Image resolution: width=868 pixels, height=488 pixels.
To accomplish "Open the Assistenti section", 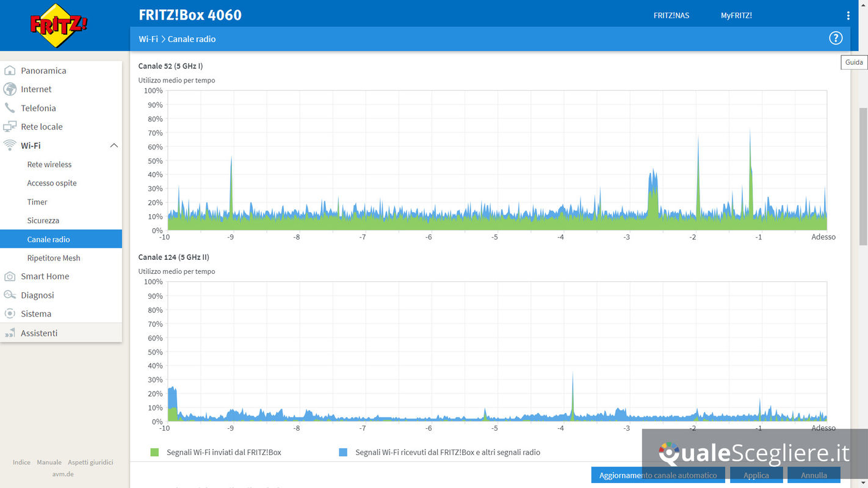I will [x=39, y=333].
